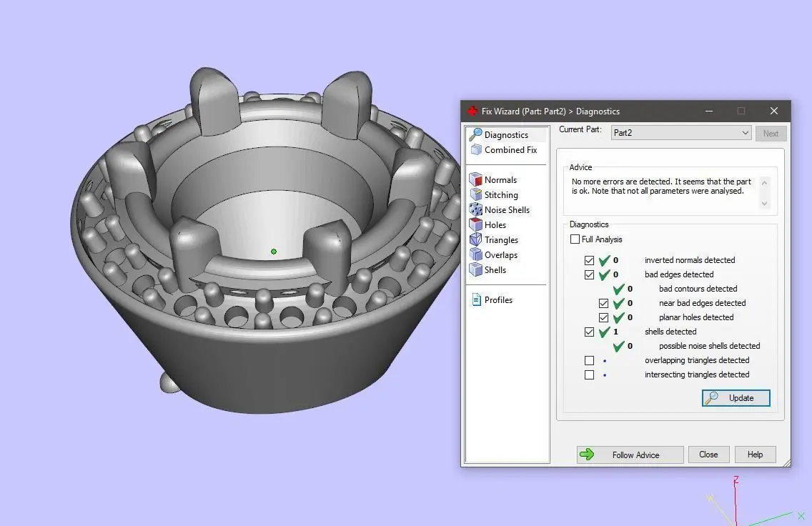Open the Diagnostics page

click(506, 134)
